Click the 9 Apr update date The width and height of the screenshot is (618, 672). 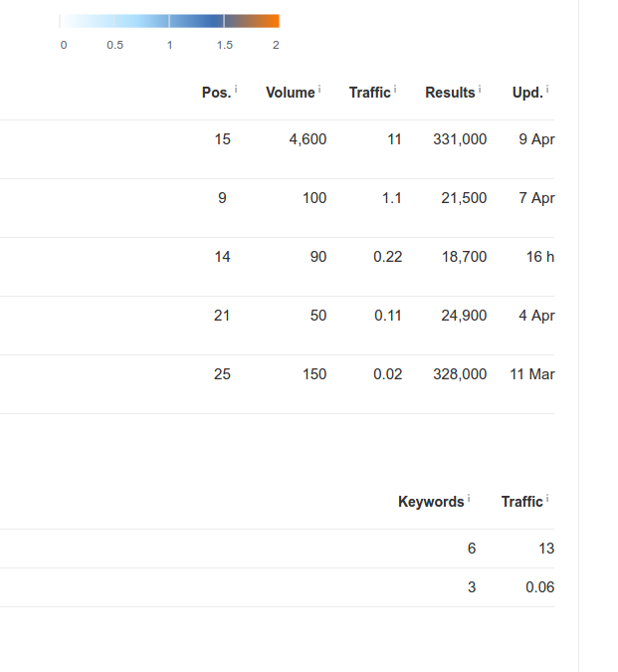point(536,139)
